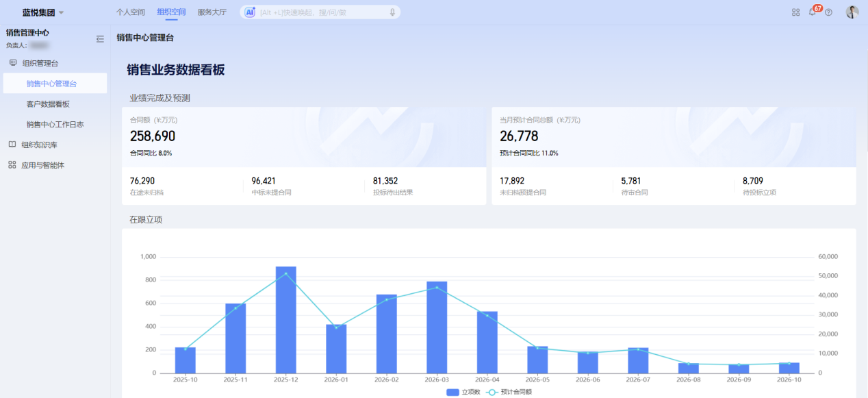Open the user profile avatar
This screenshot has width=868, height=398.
pos(852,12)
